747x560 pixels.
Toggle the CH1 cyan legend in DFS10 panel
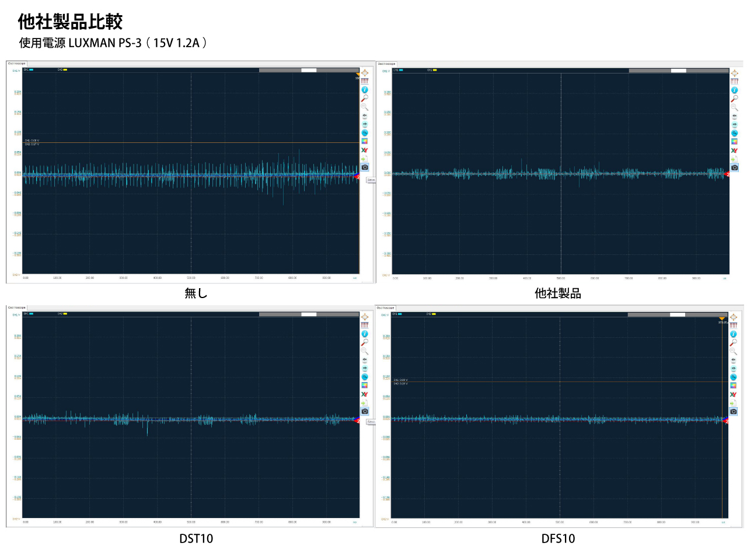click(397, 314)
